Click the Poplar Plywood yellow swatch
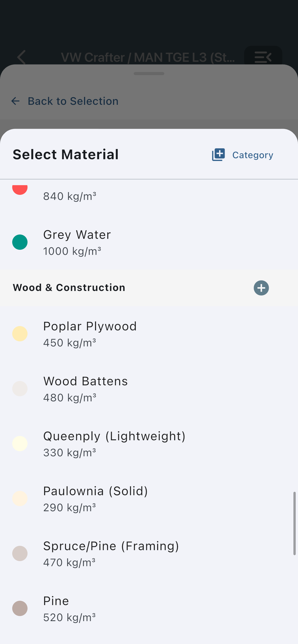This screenshot has width=298, height=644. pyautogui.click(x=20, y=334)
